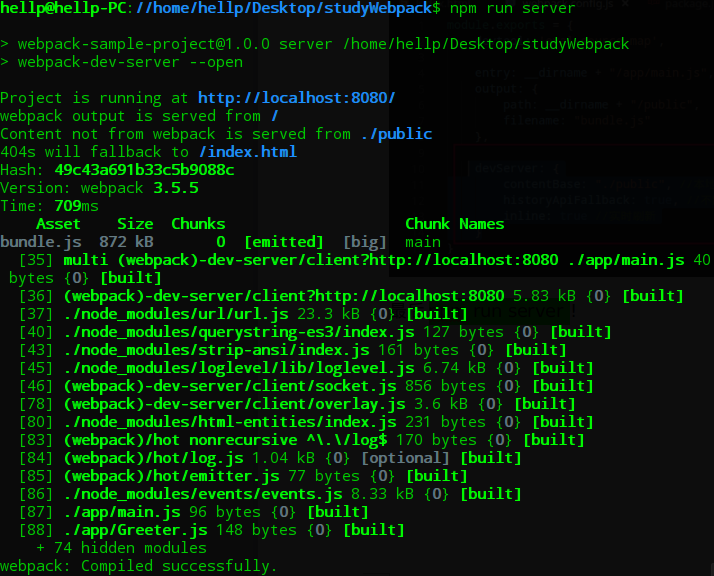Click the querystring-es3/index.js module line
The image size is (714, 576).
pos(315,332)
